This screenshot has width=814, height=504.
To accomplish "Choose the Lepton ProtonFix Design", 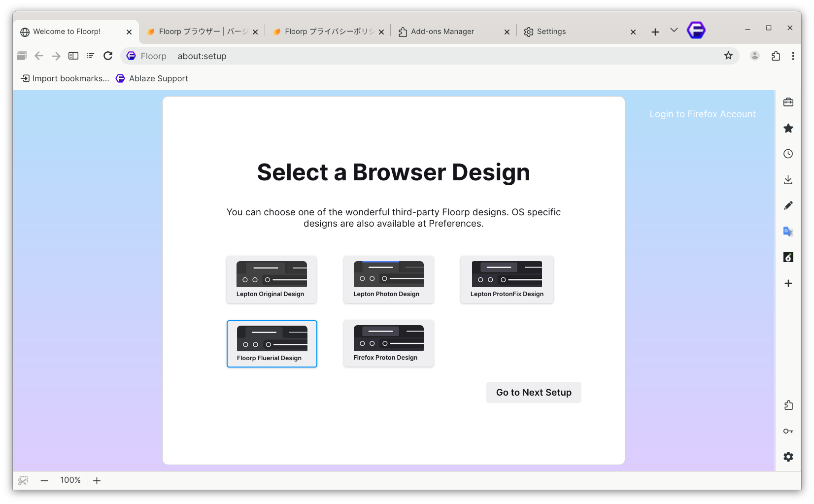I will [506, 279].
